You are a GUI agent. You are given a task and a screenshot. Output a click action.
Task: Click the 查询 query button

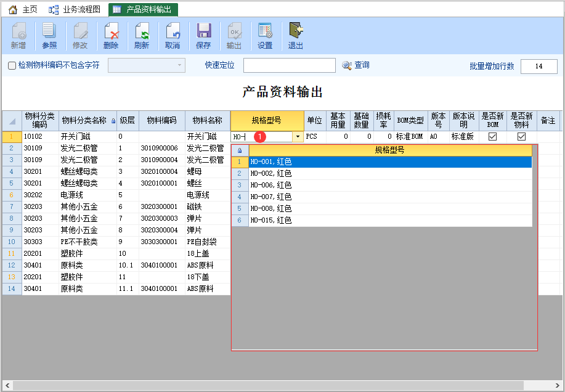click(356, 65)
